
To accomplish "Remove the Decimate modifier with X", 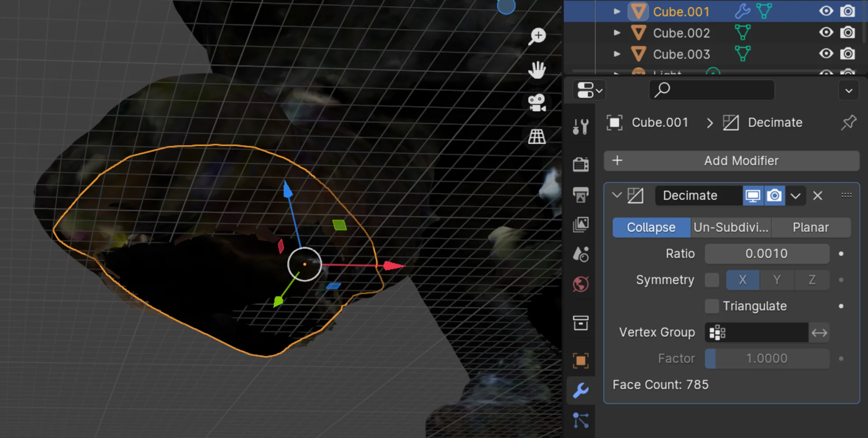I will coord(817,196).
